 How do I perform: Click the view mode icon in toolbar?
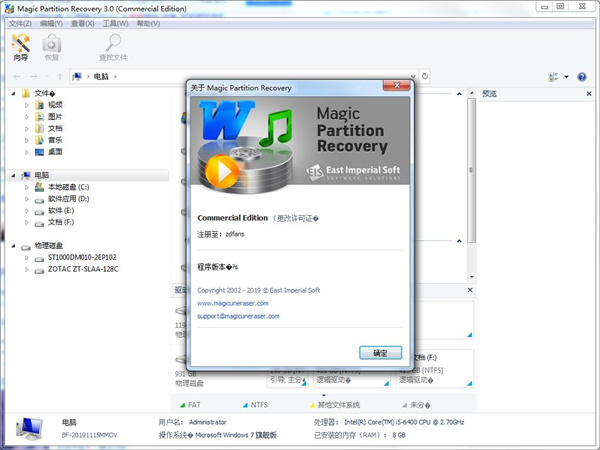pos(553,77)
